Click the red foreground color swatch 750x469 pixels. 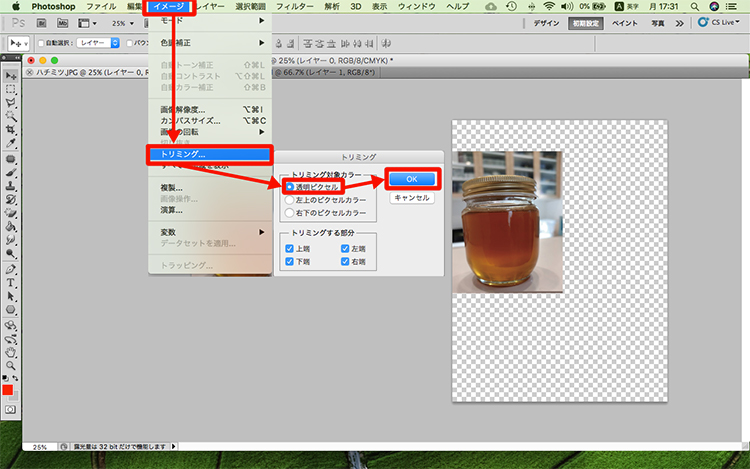pyautogui.click(x=8, y=390)
